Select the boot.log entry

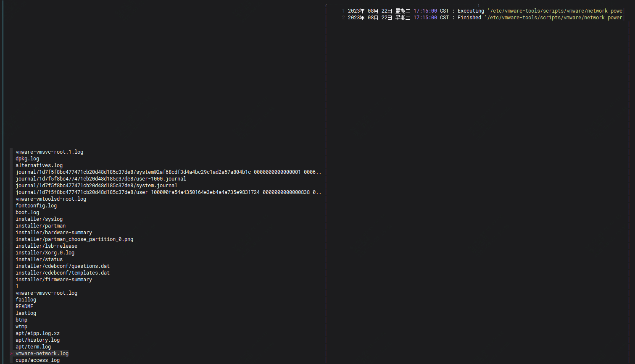[27, 212]
